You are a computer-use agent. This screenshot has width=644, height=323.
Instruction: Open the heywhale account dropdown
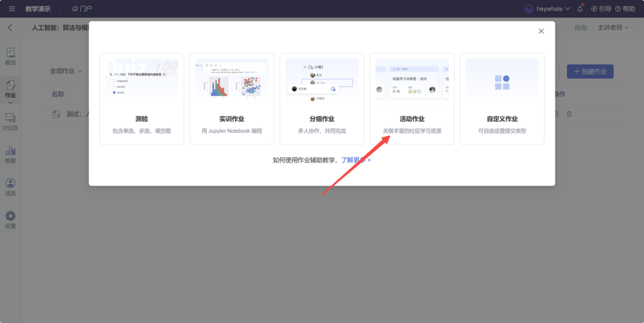pyautogui.click(x=547, y=8)
